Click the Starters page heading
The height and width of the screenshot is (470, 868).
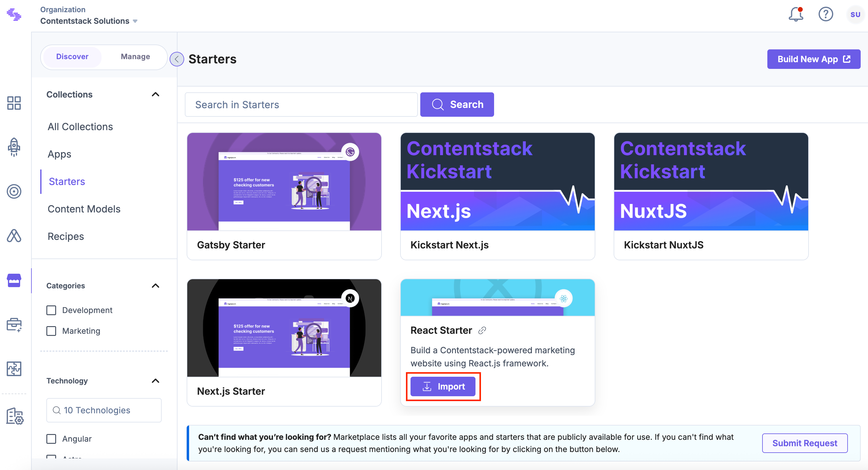click(x=212, y=59)
